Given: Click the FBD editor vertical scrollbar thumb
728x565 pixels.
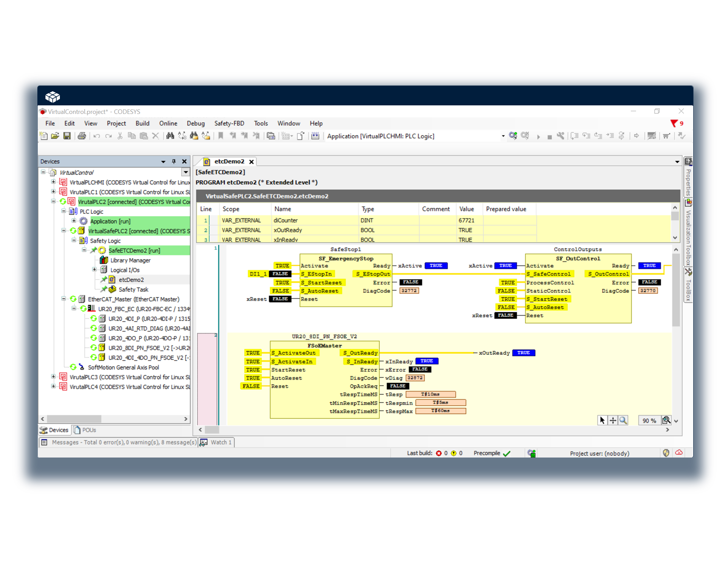Looking at the screenshot, I should (676, 290).
